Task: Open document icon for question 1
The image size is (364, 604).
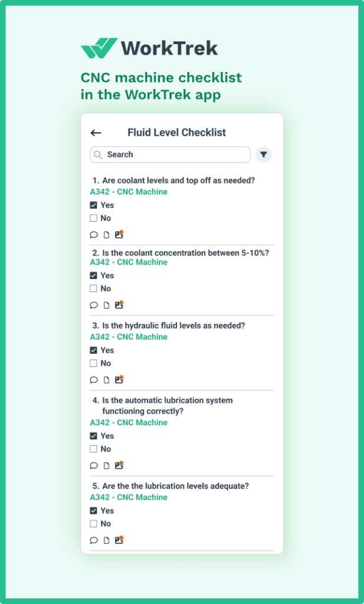Action: point(107,235)
